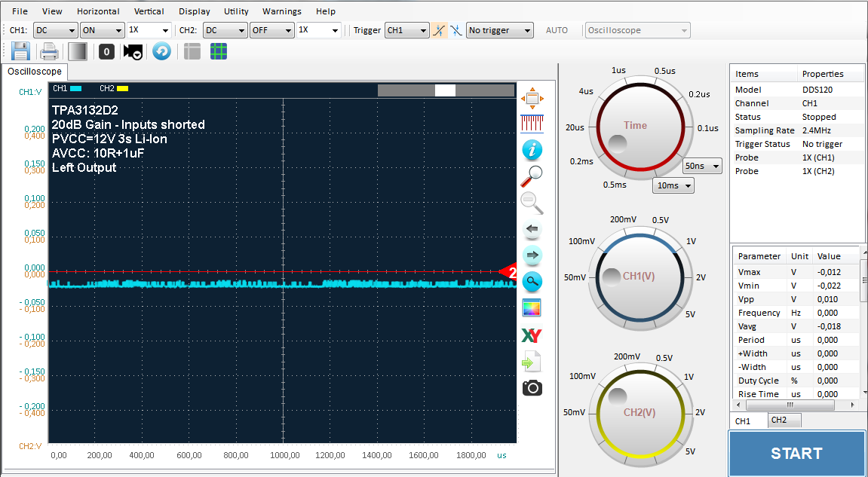The image size is (868, 477).
Task: Click the left arrow pan button
Action: [x=532, y=228]
